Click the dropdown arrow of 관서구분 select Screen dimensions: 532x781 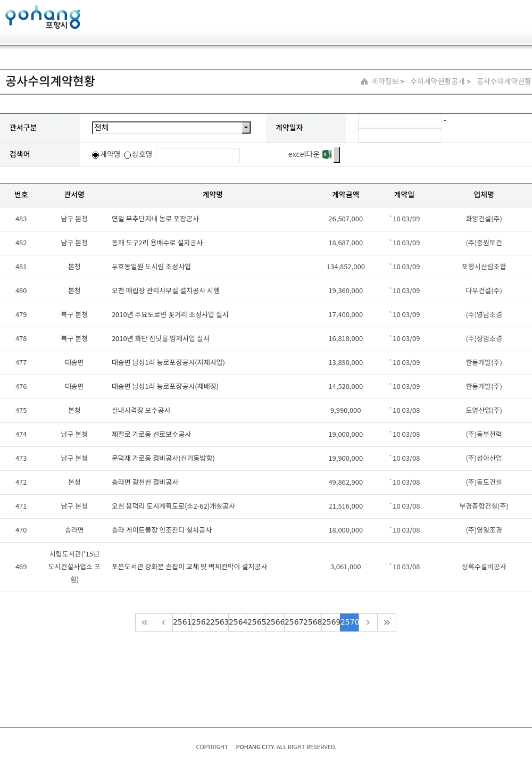246,128
